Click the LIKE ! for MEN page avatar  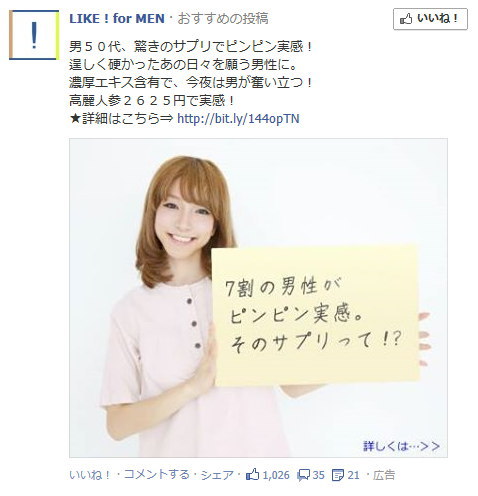34,35
